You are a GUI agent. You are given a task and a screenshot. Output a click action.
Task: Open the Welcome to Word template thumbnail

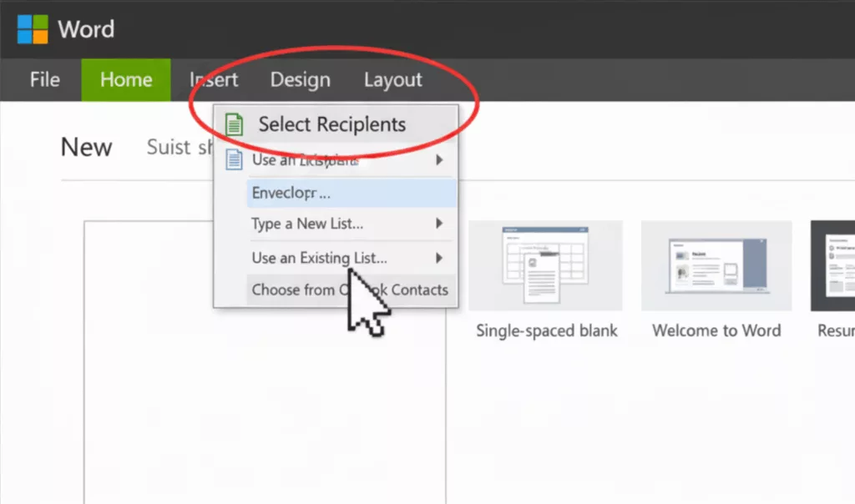[x=716, y=265]
